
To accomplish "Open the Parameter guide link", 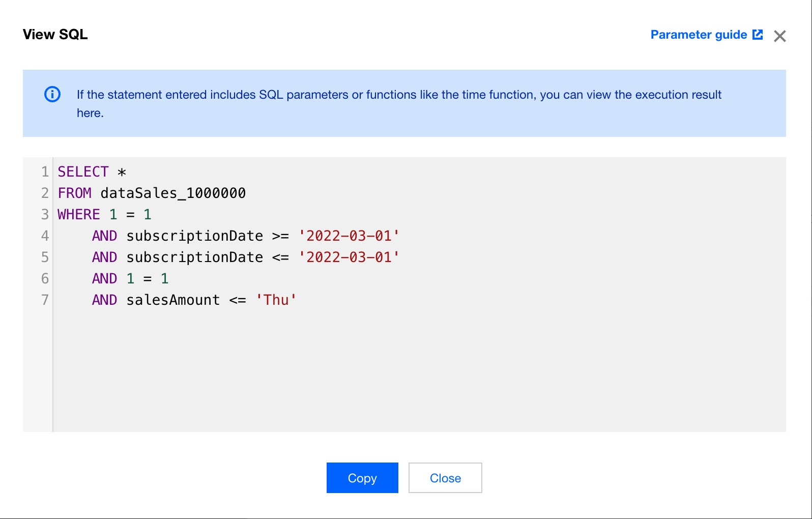I will (x=699, y=35).
